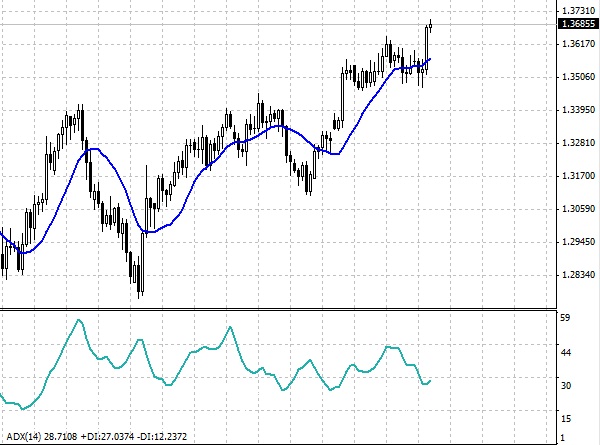Viewport: 600px width, 445px height.
Task: Click the ADX scale value 59
Action: (x=566, y=318)
